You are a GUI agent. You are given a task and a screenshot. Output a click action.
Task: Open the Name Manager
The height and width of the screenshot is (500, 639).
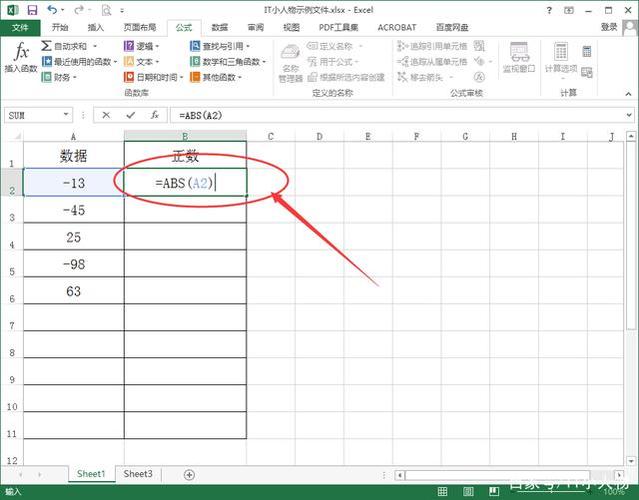[x=291, y=63]
